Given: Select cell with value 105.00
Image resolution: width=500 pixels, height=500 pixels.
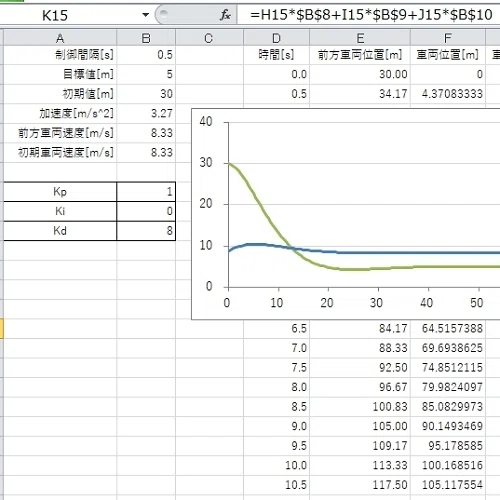Looking at the screenshot, I should [x=360, y=426].
